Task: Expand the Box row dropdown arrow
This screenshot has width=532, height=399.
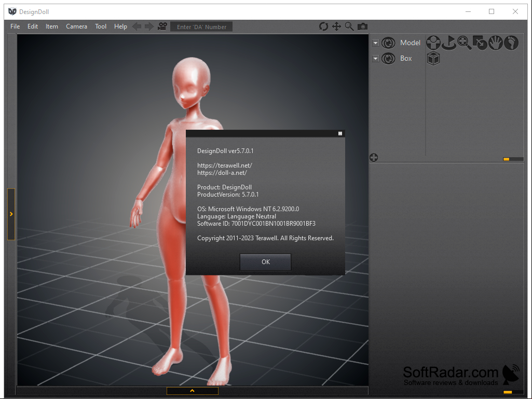Action: tap(375, 58)
